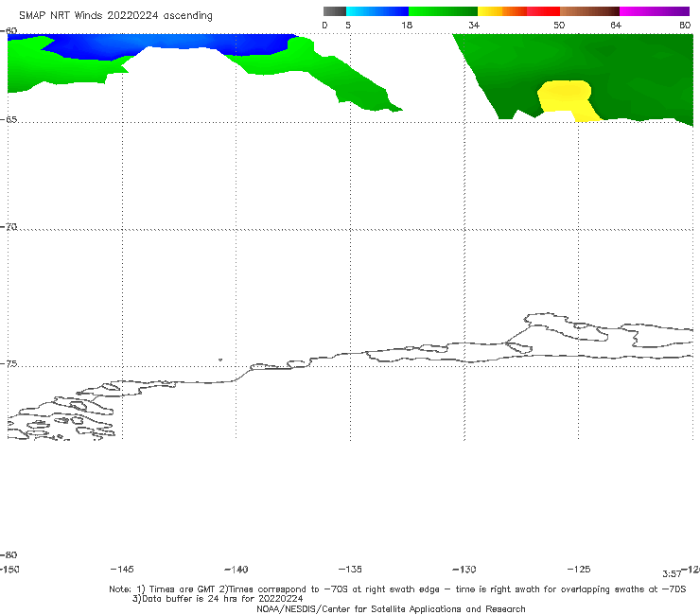Click the title 'SMAP NRT Winds 20220224 ascending'
This screenshot has width=700, height=615.
(115, 16)
